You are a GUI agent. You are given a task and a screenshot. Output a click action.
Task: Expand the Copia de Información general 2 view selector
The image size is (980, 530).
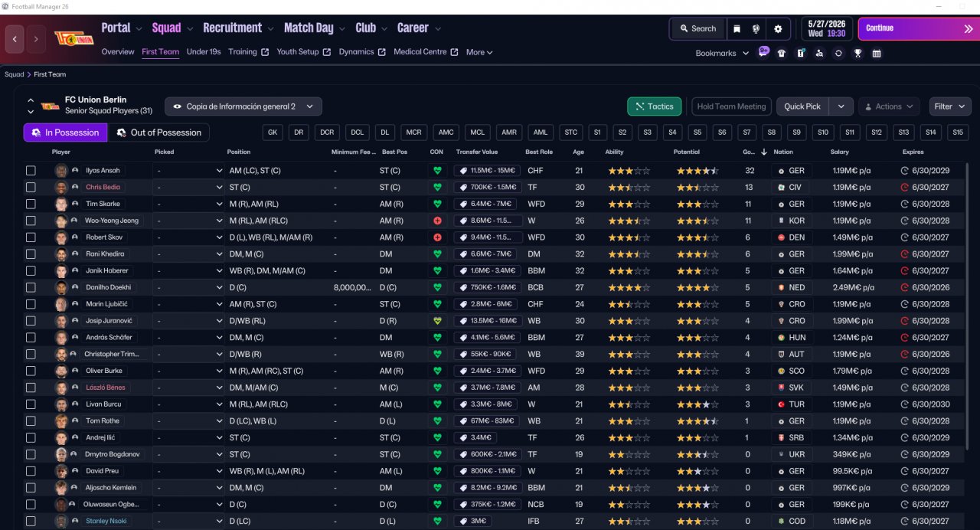coord(243,106)
